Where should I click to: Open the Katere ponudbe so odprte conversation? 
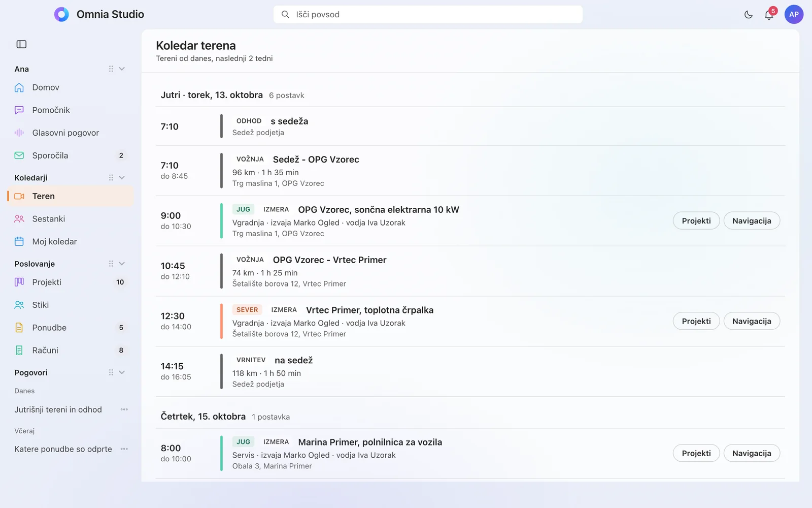[63, 449]
